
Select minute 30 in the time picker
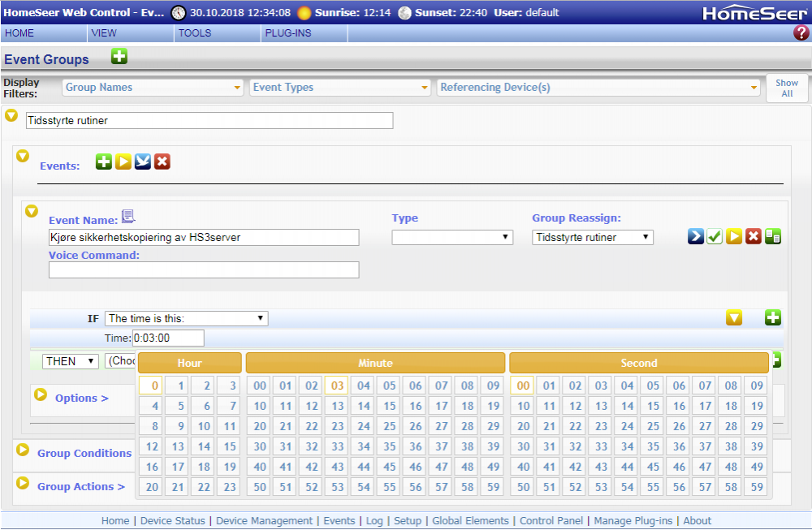tap(260, 446)
